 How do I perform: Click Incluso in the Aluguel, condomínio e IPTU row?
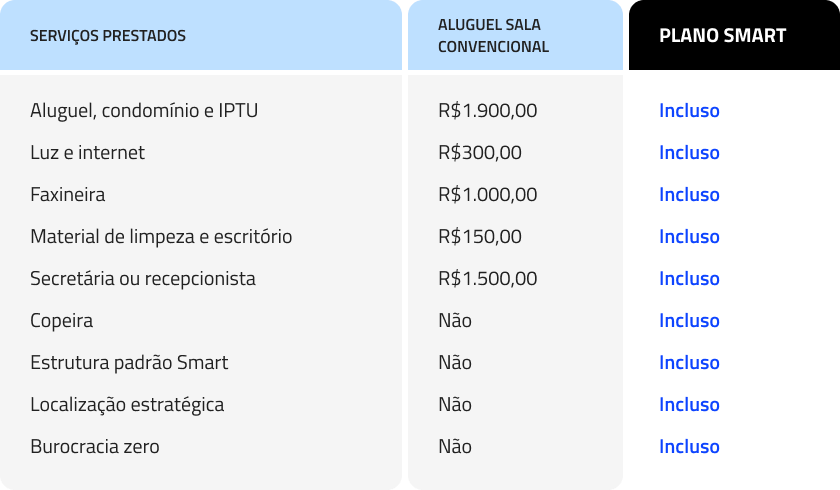[689, 111]
